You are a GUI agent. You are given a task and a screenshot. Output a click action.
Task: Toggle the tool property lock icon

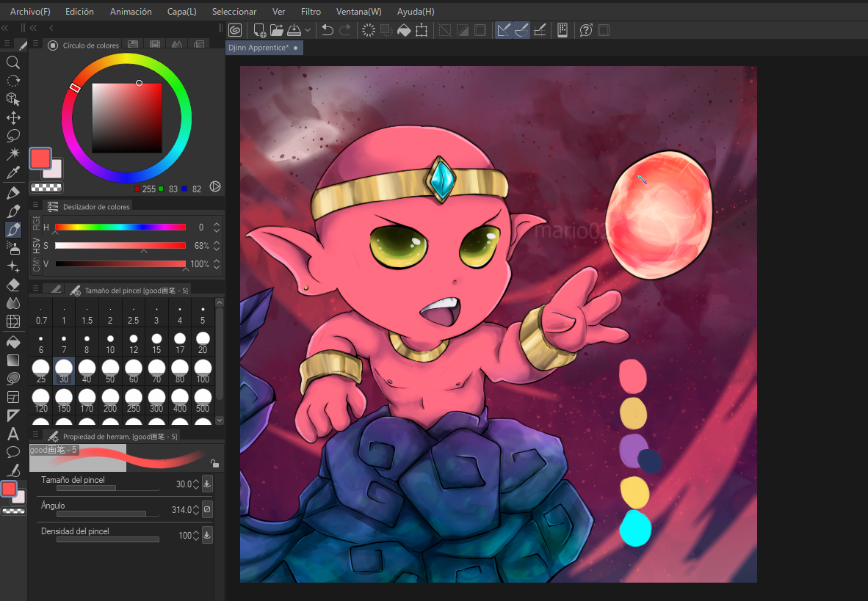pyautogui.click(x=214, y=463)
